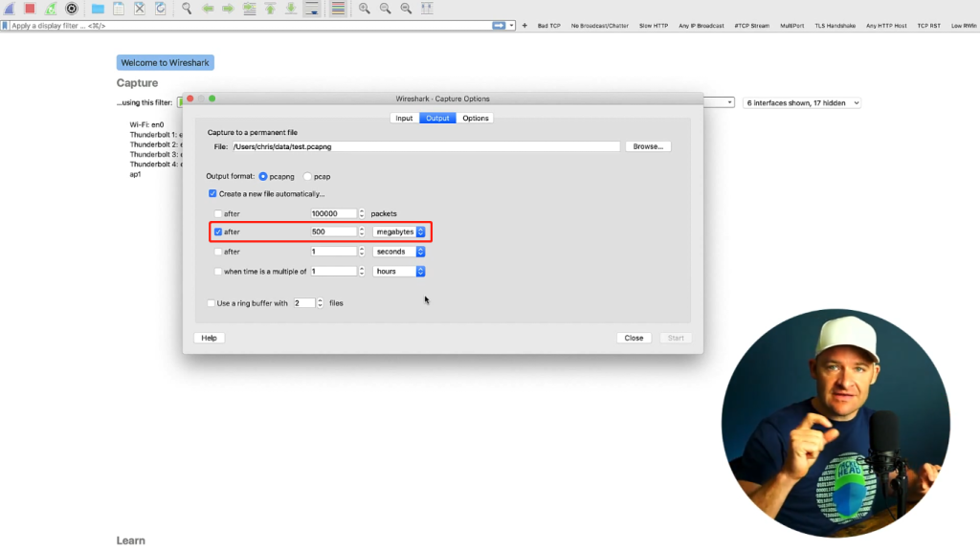The height and width of the screenshot is (551, 980).
Task: Enable 'after 1 seconds' checkbox
Action: [x=218, y=252]
